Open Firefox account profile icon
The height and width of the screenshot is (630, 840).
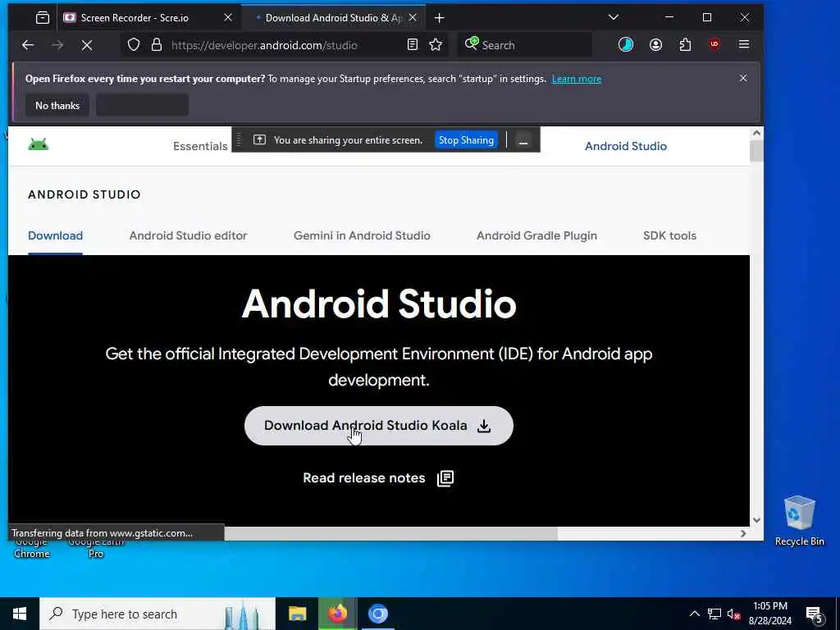(x=655, y=45)
